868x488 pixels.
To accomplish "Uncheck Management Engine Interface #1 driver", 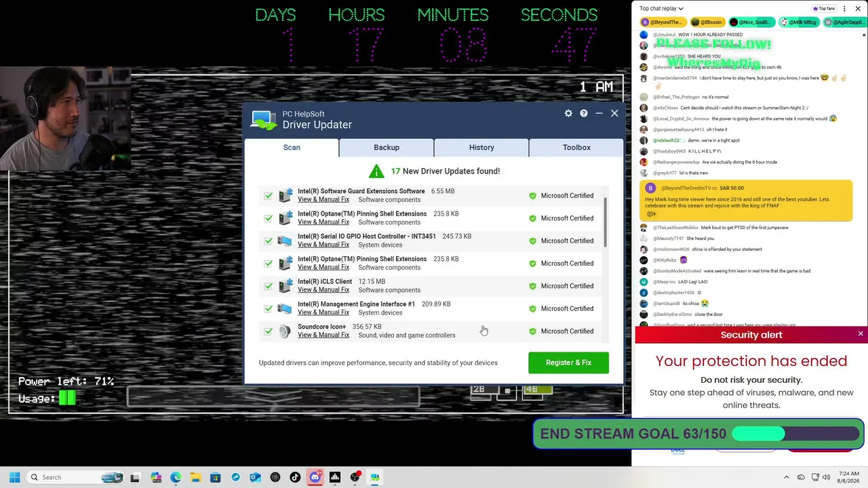I will (x=269, y=308).
